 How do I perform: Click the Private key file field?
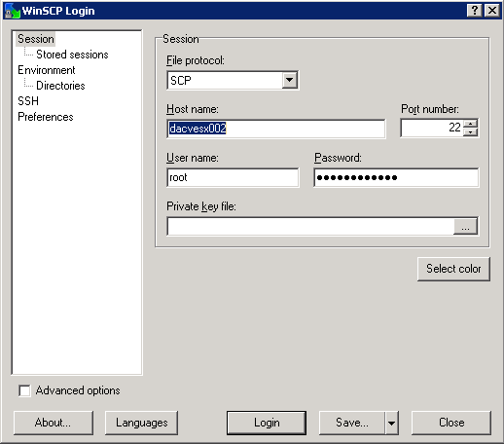coord(310,226)
